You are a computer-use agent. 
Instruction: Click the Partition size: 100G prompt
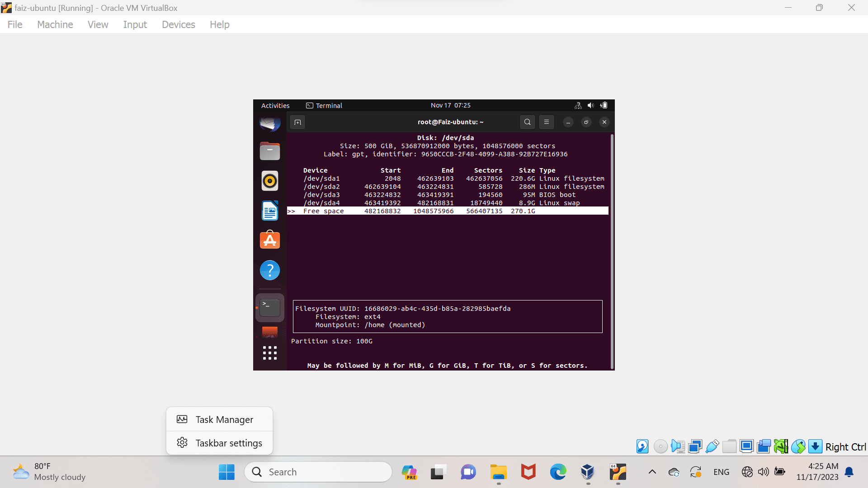coord(332,341)
